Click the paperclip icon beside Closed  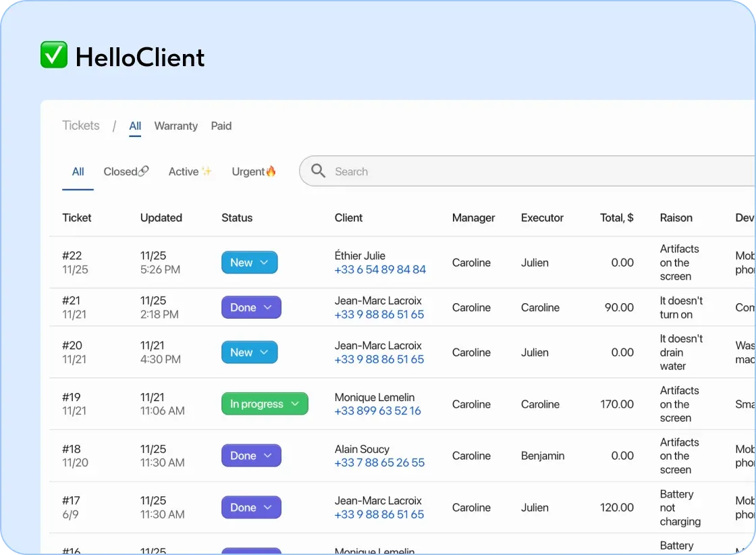[x=143, y=170]
